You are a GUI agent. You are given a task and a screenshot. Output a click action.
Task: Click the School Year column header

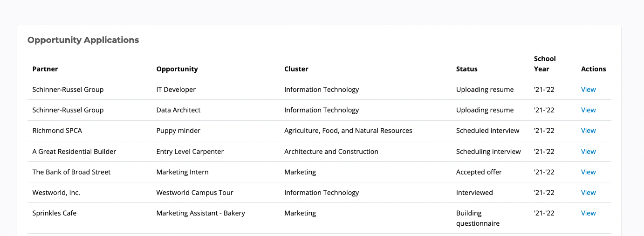[x=545, y=64]
